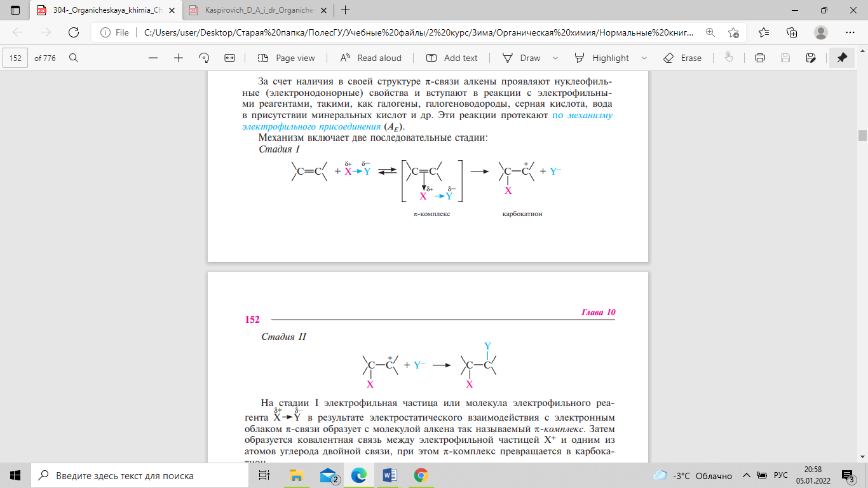The image size is (868, 488).
Task: Expand the Highlight color dropdown
Action: click(x=644, y=58)
